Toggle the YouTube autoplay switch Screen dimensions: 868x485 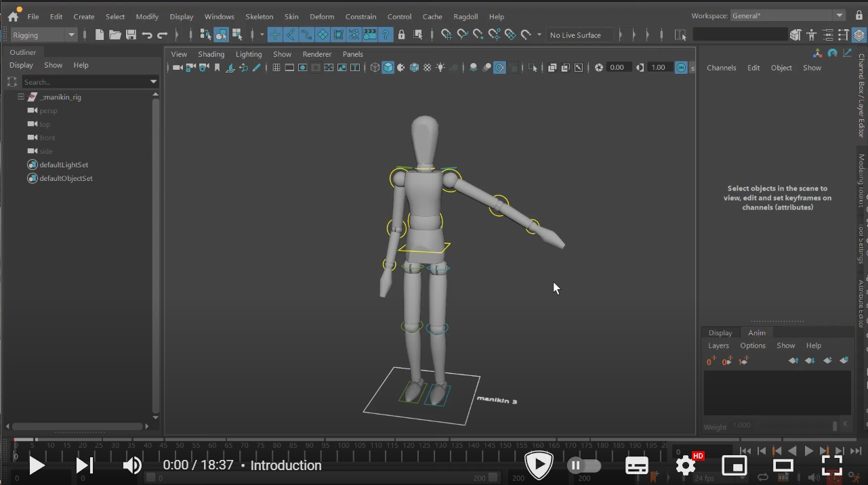[x=583, y=465]
